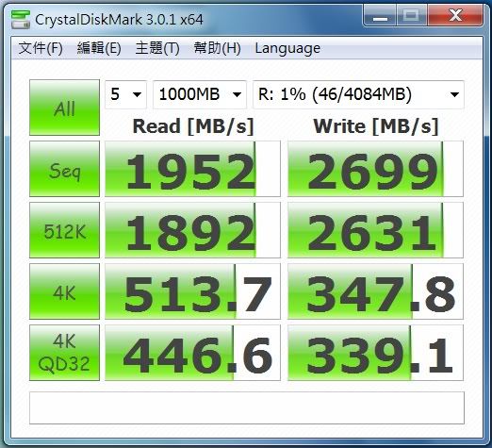Screen dimensions: 492x448
Task: Open the 主題(T) theme menu
Action: 157,48
